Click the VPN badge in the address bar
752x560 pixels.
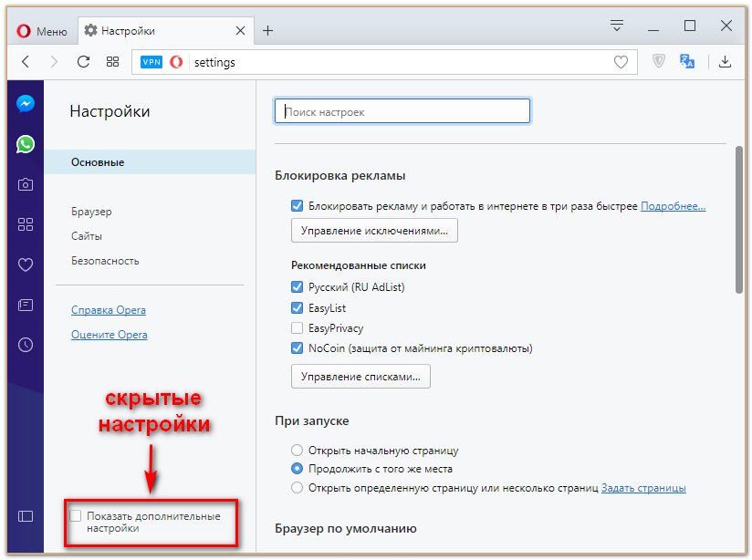coord(151,63)
